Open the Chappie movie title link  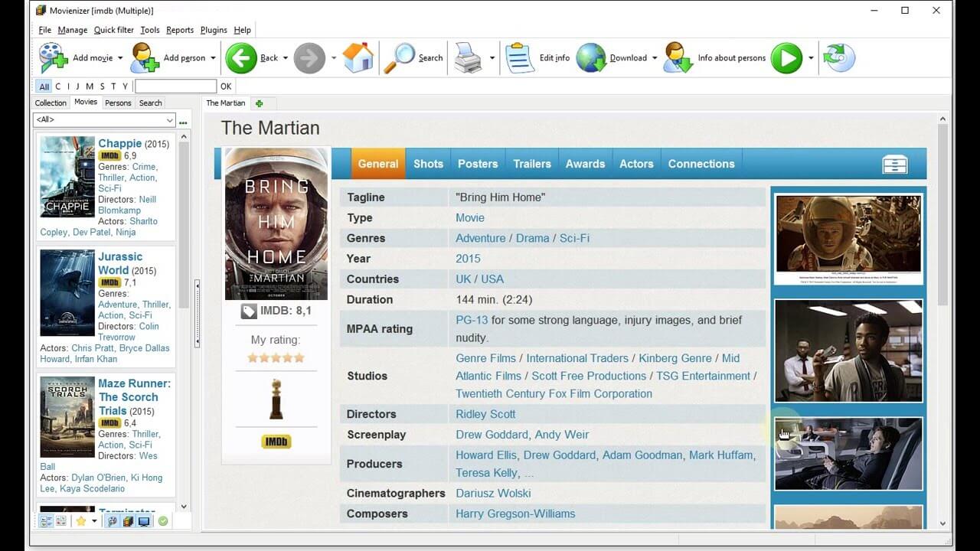119,143
